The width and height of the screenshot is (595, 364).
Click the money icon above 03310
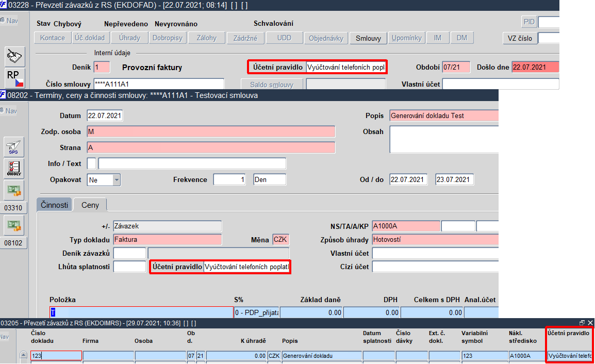pos(13,190)
